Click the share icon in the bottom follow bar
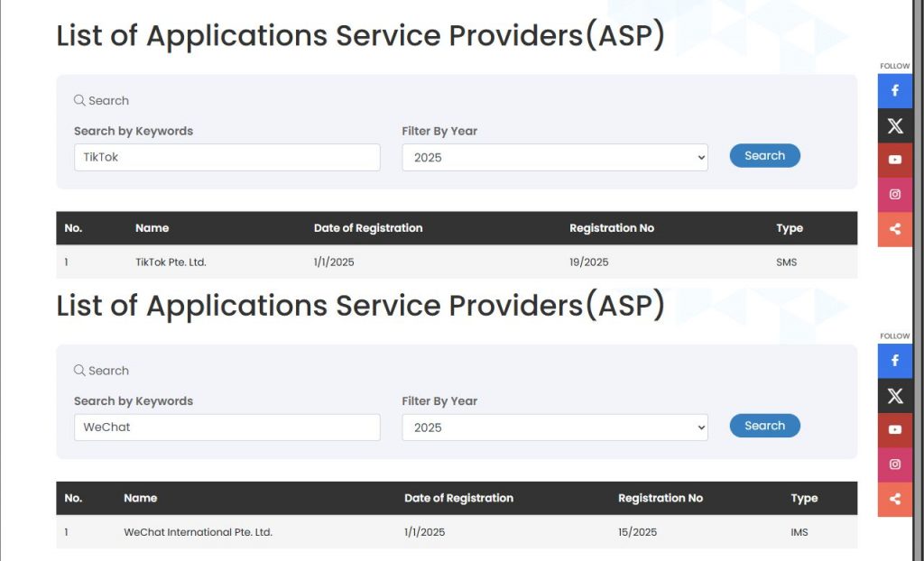The height and width of the screenshot is (561, 924). 894,499
